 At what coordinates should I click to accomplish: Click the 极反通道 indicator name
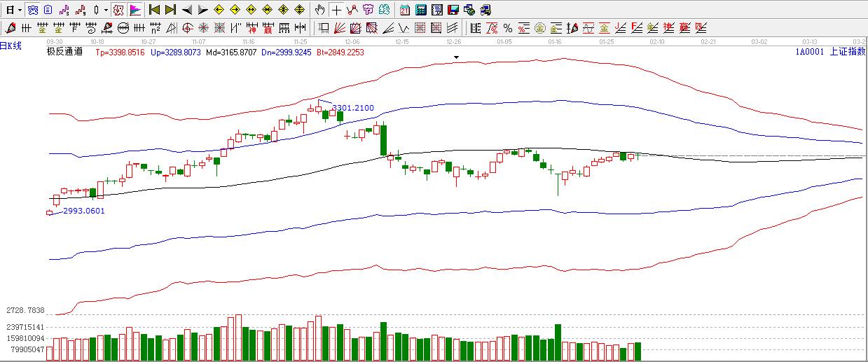pos(64,52)
